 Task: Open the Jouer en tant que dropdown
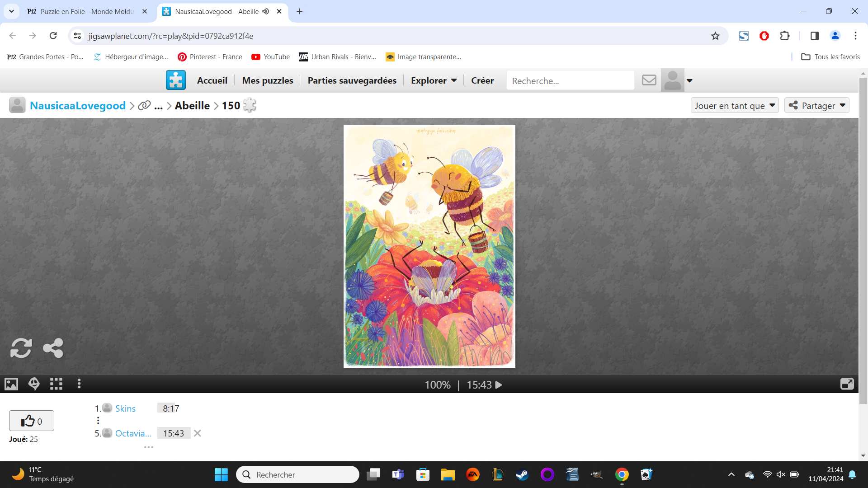[x=734, y=105]
